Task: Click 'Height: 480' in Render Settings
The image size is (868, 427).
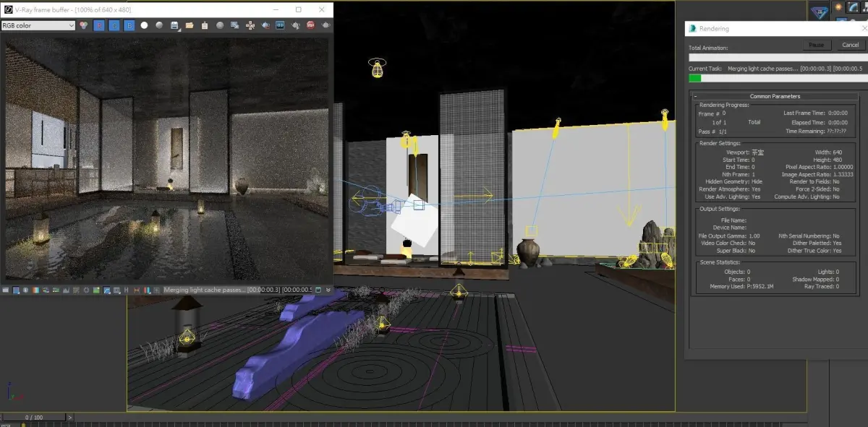Action: point(827,160)
